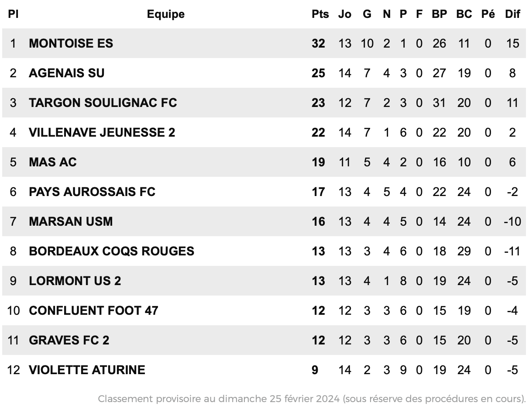Viewport: 529px width, 420px height.
Task: Click the BP column header
Action: 440,14
